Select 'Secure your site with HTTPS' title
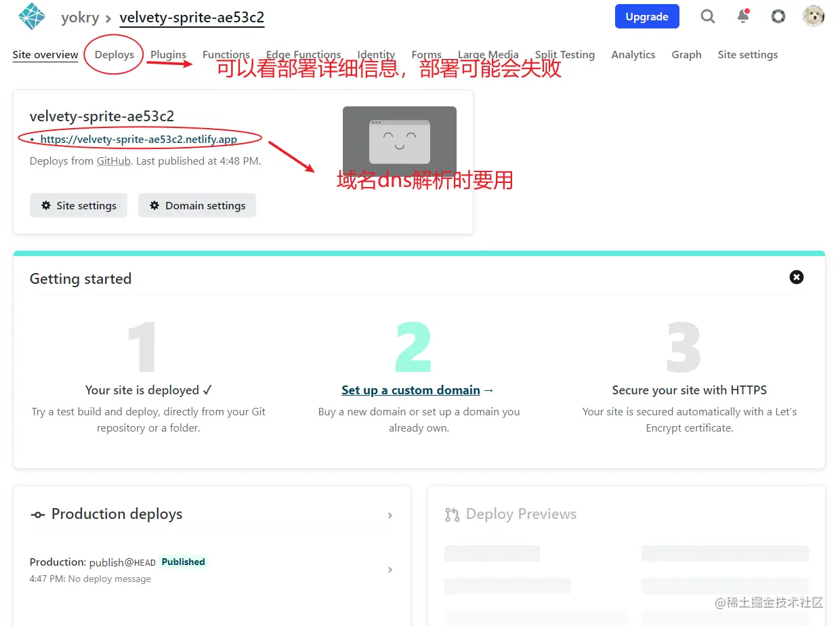This screenshot has height=626, width=840. click(690, 390)
